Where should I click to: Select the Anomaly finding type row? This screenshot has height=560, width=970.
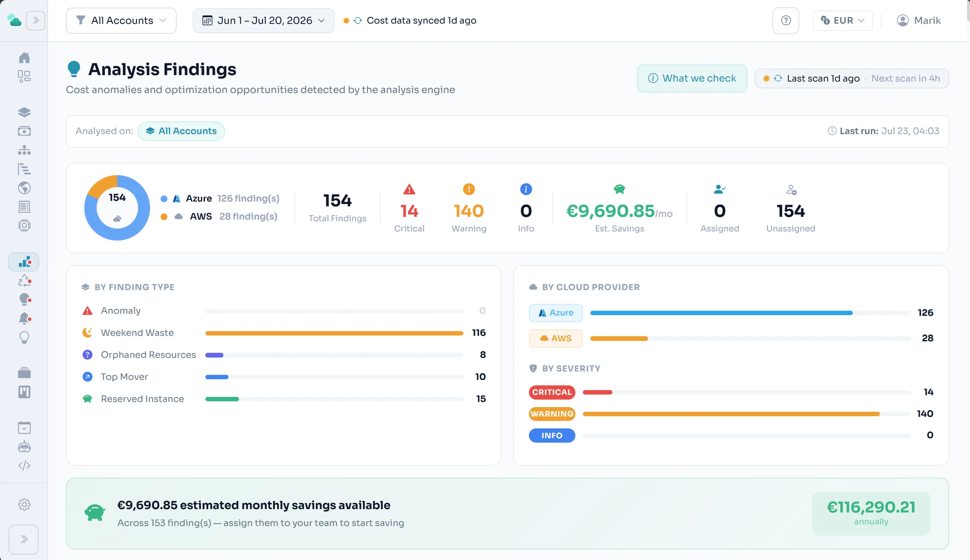284,311
